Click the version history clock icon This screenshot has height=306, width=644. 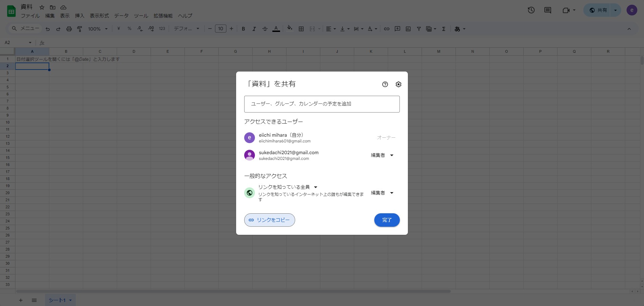pyautogui.click(x=531, y=10)
